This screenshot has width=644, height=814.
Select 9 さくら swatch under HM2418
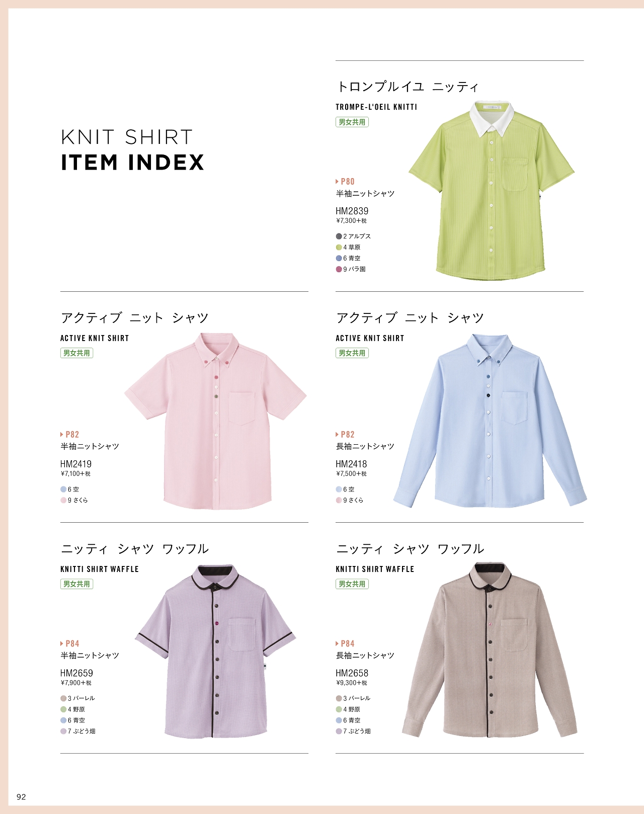point(339,501)
